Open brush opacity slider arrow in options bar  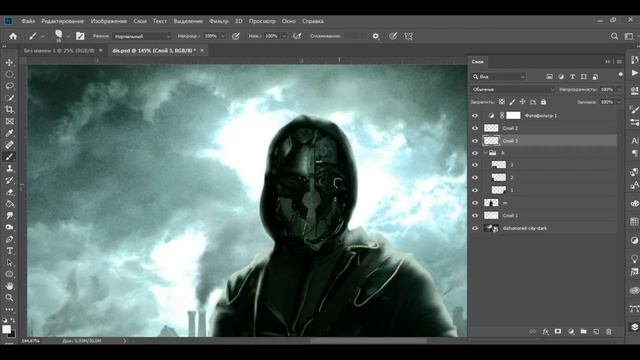point(223,36)
